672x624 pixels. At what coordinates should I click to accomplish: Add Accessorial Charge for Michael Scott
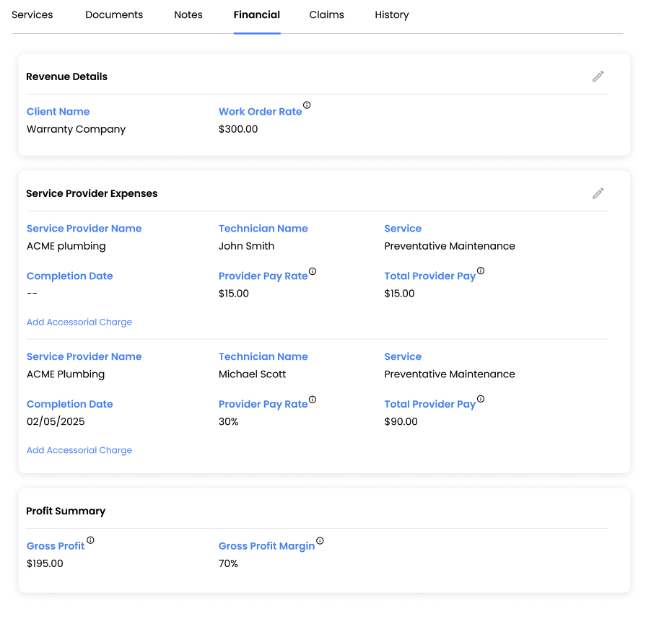point(79,450)
